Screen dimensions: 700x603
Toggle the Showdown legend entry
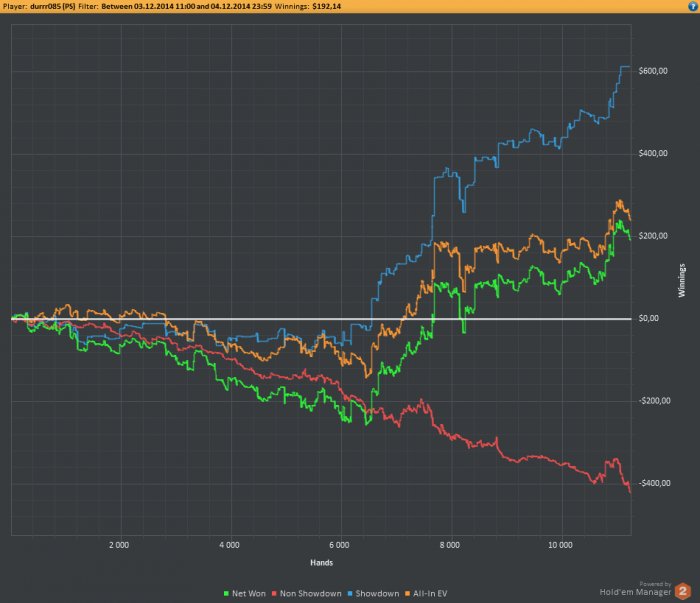[373, 594]
